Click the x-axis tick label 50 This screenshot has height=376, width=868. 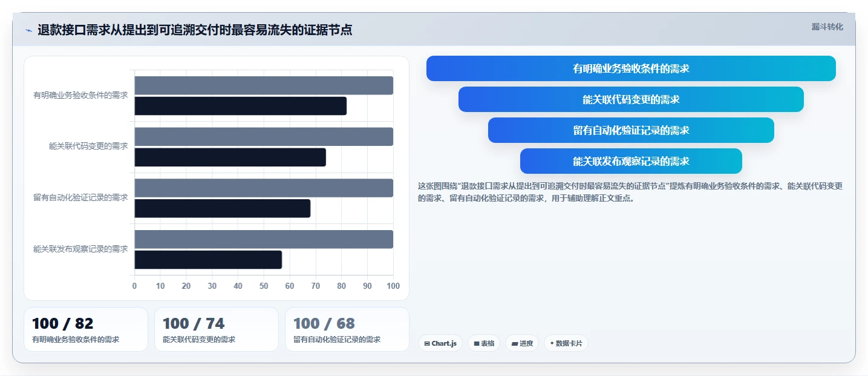pyautogui.click(x=264, y=286)
